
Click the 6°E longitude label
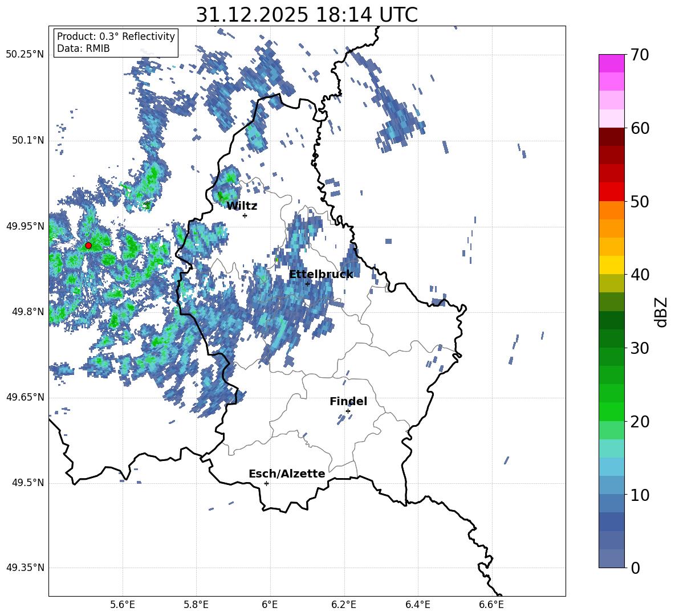(270, 605)
